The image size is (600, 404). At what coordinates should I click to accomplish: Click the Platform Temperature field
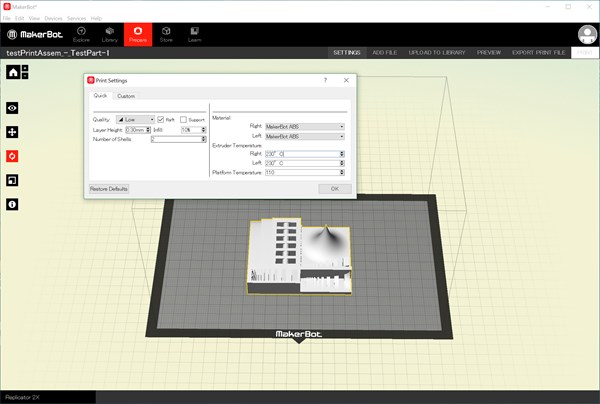click(x=302, y=173)
